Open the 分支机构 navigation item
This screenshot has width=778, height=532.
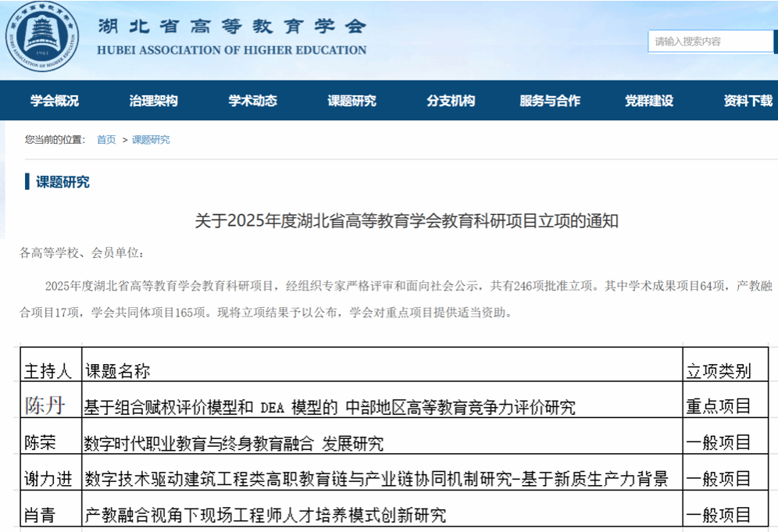[451, 101]
